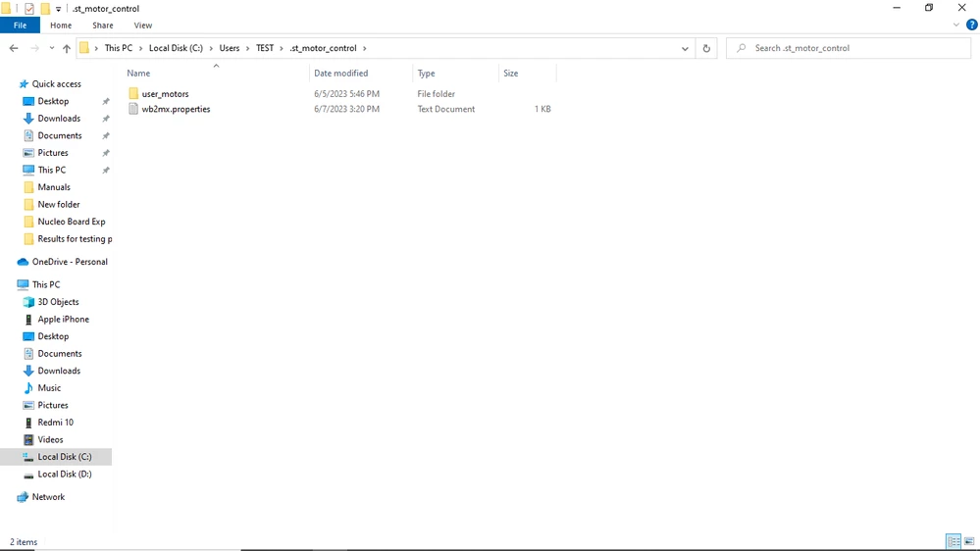Expand the chevron after Users breadcrumb

click(247, 48)
